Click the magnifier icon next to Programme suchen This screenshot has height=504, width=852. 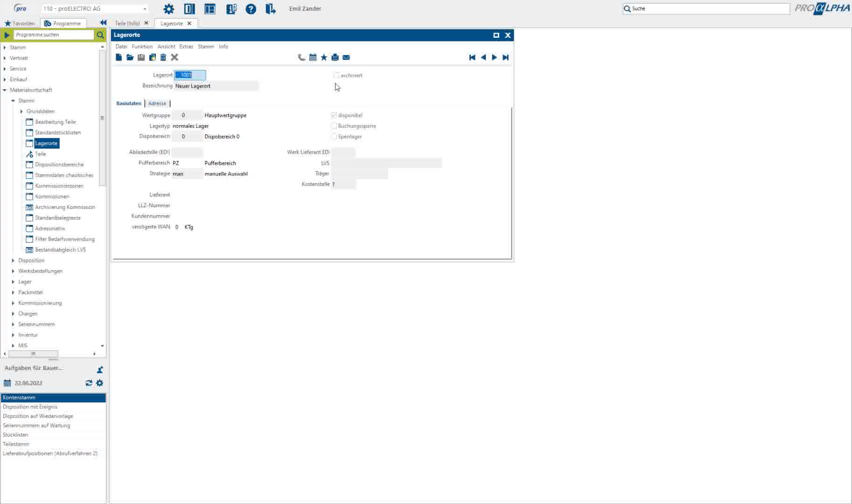pyautogui.click(x=100, y=35)
